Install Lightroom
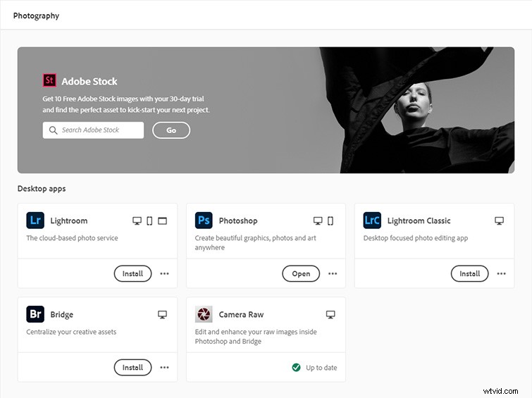The height and width of the screenshot is (398, 532). (x=132, y=273)
